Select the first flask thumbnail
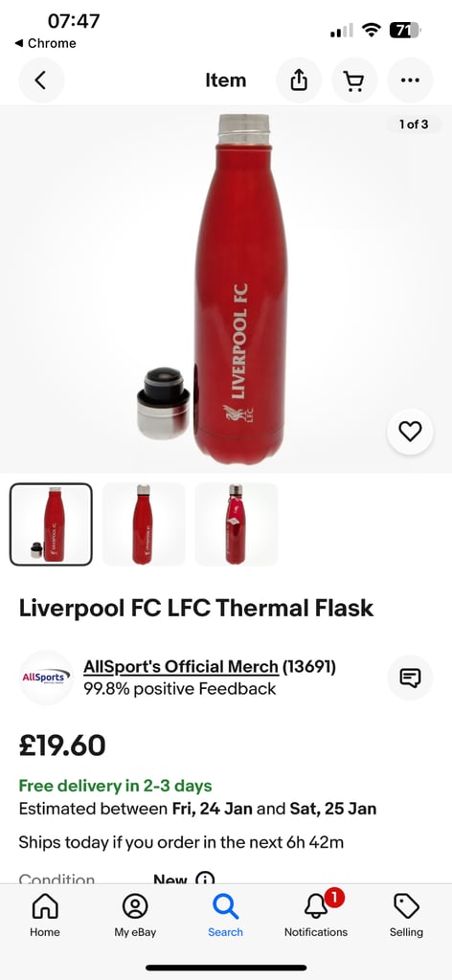This screenshot has width=452, height=980. [51, 524]
